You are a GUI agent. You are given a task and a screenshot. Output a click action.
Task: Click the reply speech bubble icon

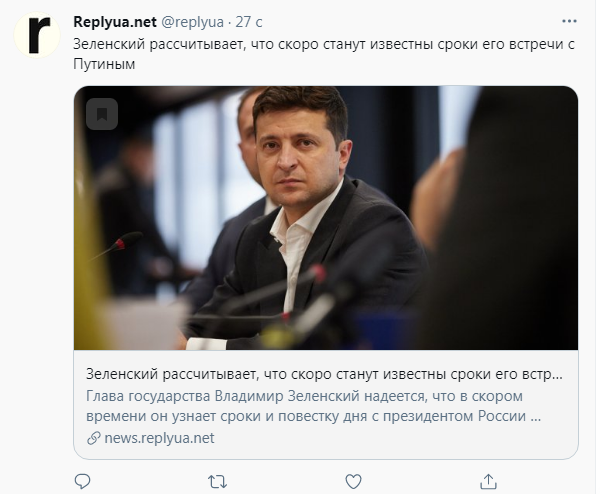coord(82,481)
